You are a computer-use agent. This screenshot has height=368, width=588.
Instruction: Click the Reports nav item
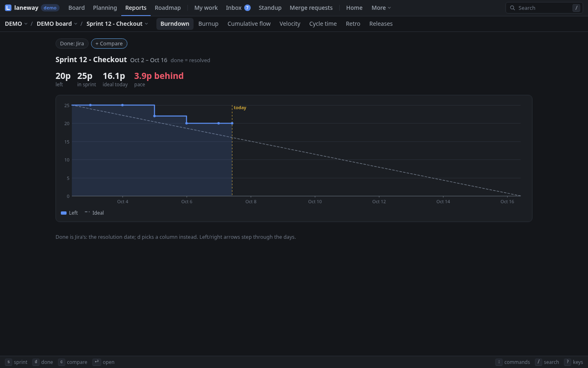[x=136, y=8]
